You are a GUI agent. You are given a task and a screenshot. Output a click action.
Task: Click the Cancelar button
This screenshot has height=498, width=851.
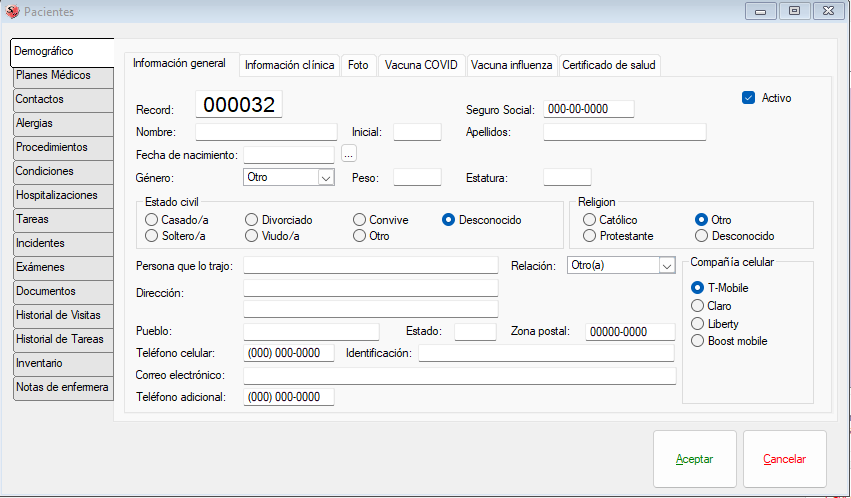click(784, 459)
